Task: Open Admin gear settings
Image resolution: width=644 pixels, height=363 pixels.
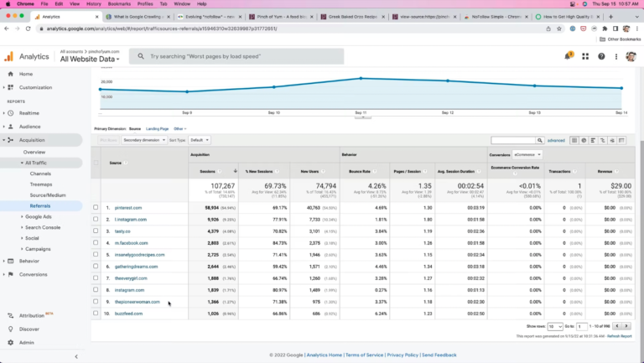Action: pyautogui.click(x=21, y=343)
